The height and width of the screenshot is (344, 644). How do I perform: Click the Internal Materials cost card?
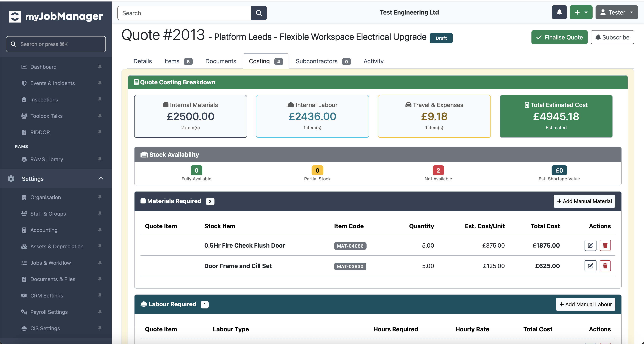tap(190, 116)
